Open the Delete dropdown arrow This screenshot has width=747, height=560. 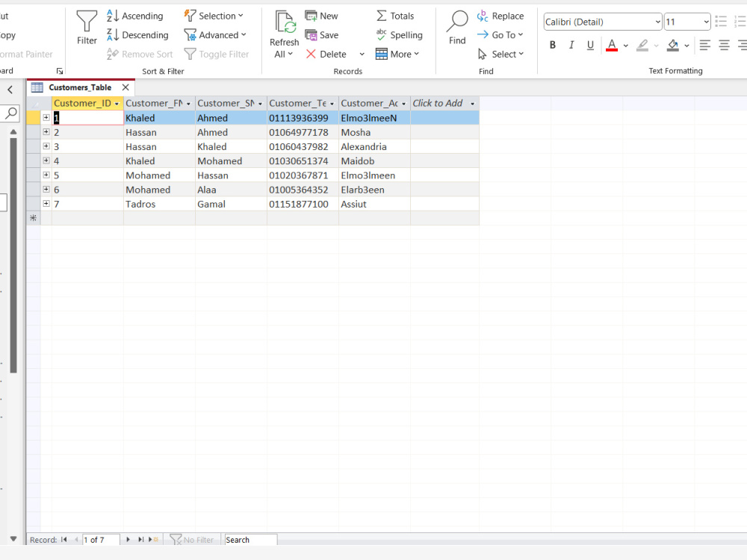pyautogui.click(x=362, y=55)
